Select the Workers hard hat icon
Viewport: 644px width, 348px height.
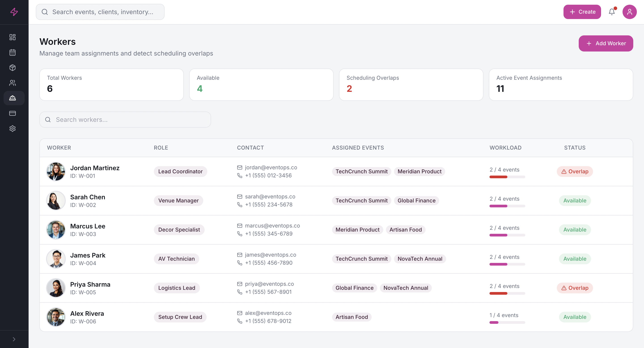click(x=12, y=98)
